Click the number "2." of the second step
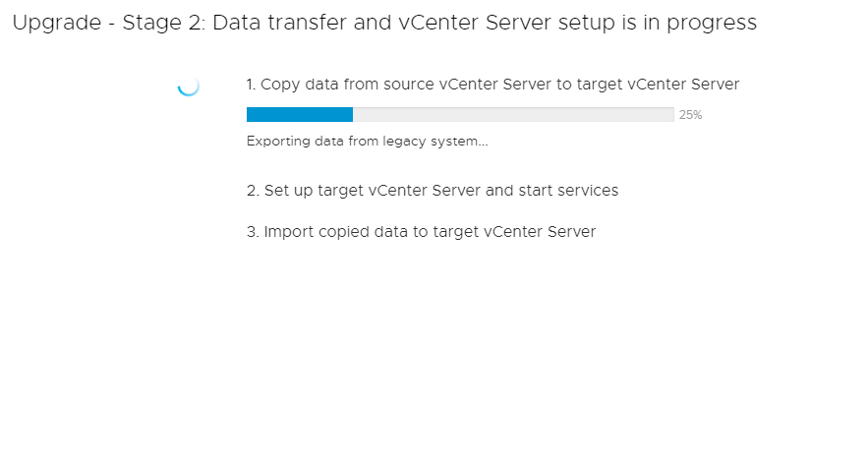 pos(253,191)
